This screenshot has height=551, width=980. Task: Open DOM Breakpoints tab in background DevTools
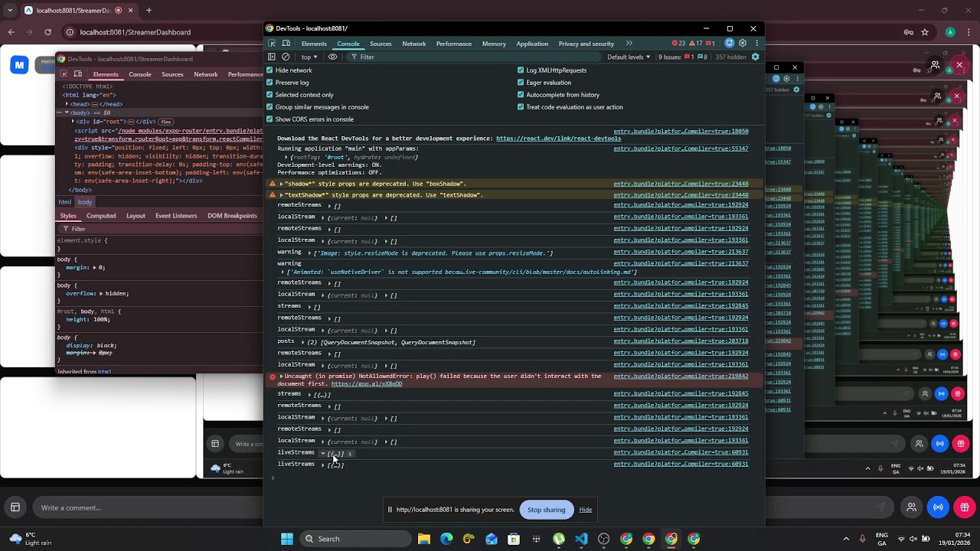(232, 216)
